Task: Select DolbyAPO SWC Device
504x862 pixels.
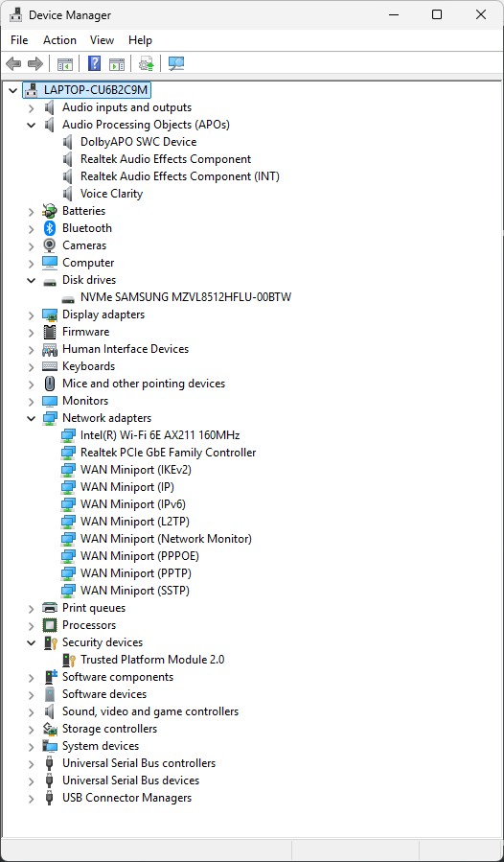Action: pyautogui.click(x=139, y=142)
